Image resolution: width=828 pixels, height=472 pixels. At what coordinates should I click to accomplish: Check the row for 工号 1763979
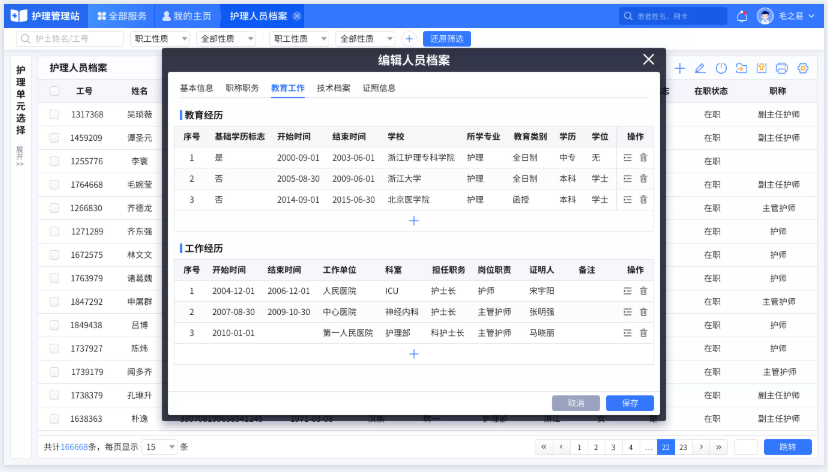[54, 278]
